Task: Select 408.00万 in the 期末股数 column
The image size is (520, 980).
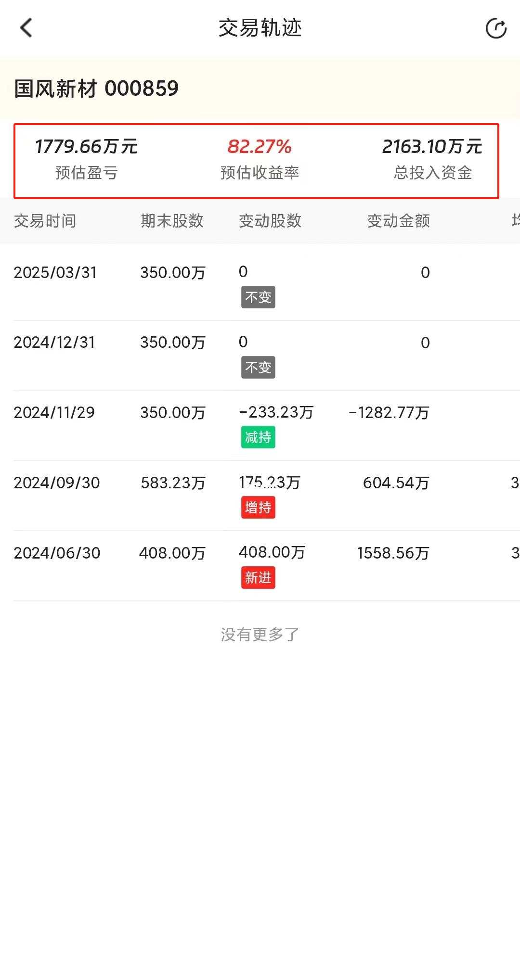Action: coord(172,553)
